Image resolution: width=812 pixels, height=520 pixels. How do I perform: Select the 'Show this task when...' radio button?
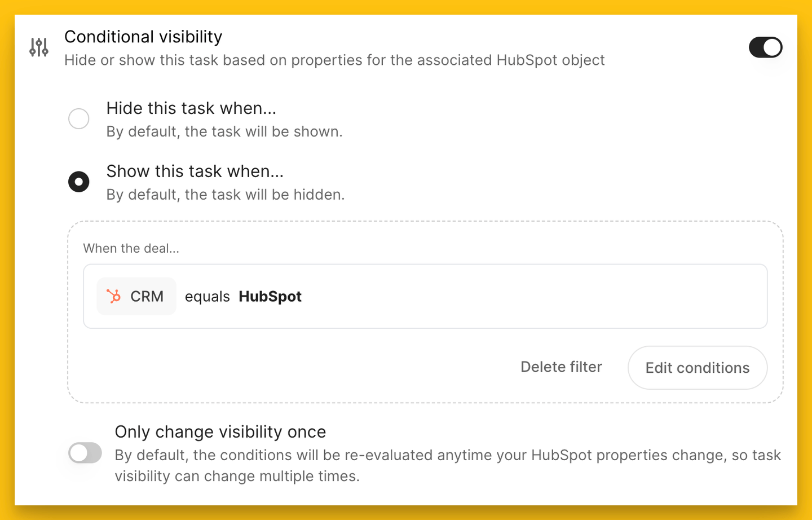click(79, 182)
